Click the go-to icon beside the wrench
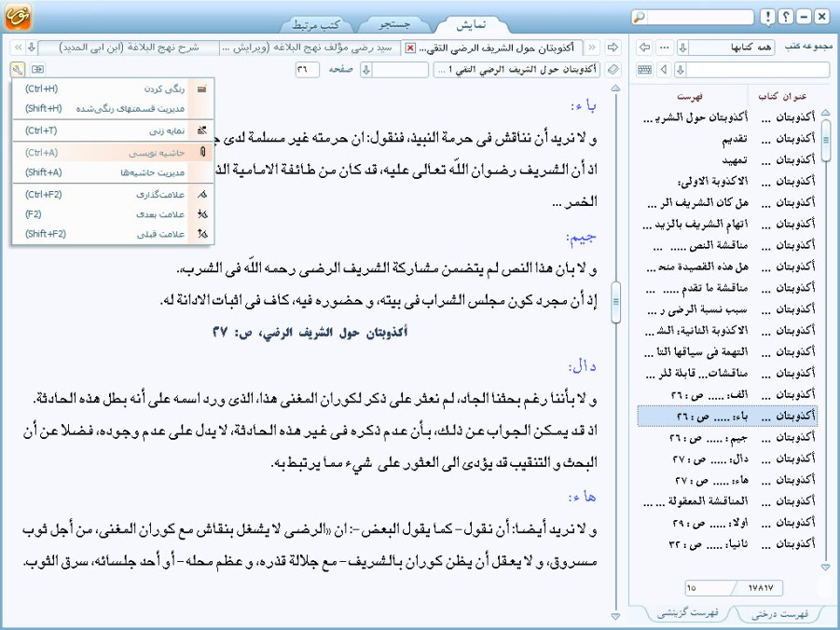The height and width of the screenshot is (630, 840). coord(37,69)
